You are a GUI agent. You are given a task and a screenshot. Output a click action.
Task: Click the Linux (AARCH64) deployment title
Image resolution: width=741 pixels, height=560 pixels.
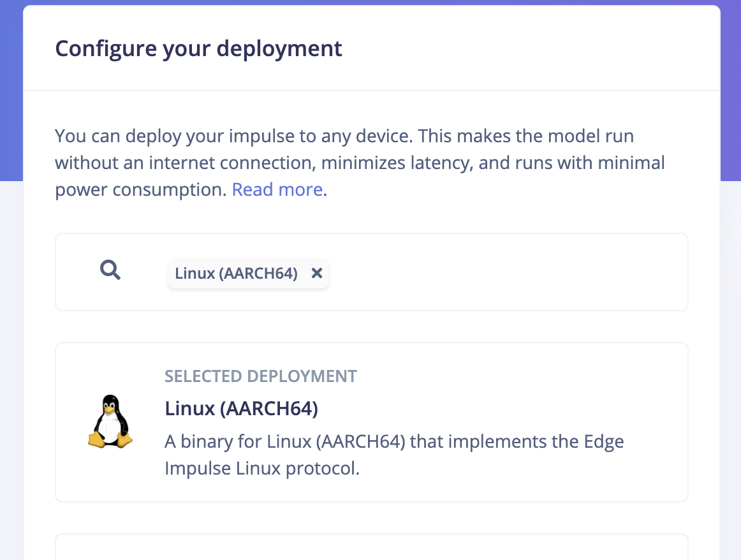click(241, 408)
